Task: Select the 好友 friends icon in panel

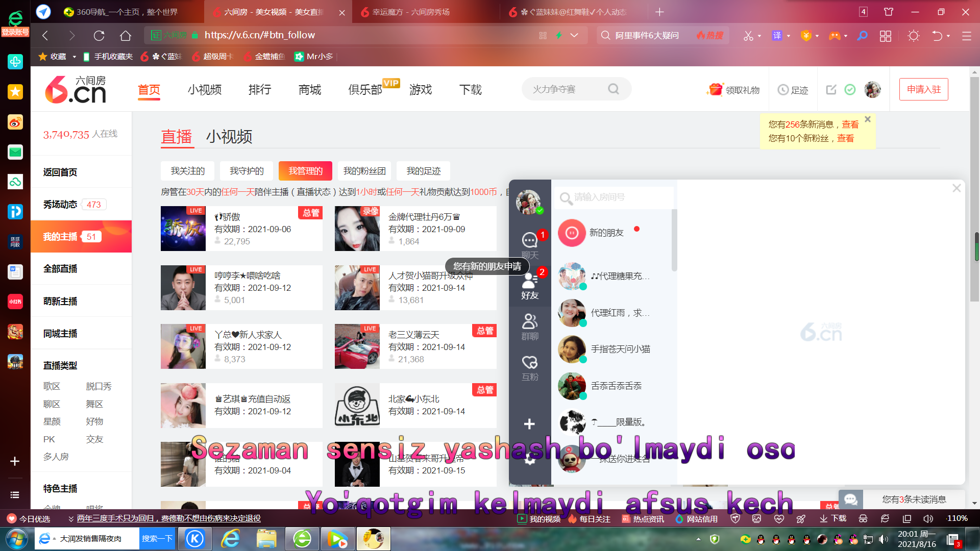Action: (530, 286)
